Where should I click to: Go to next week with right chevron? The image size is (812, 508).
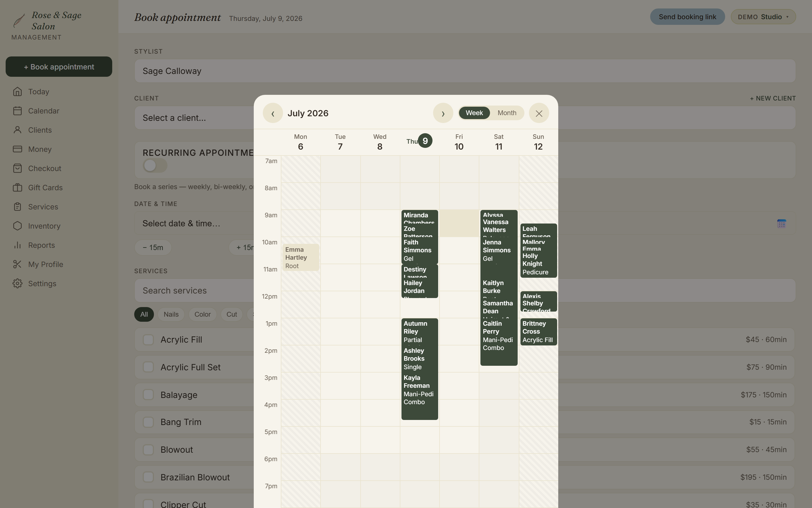pyautogui.click(x=443, y=113)
